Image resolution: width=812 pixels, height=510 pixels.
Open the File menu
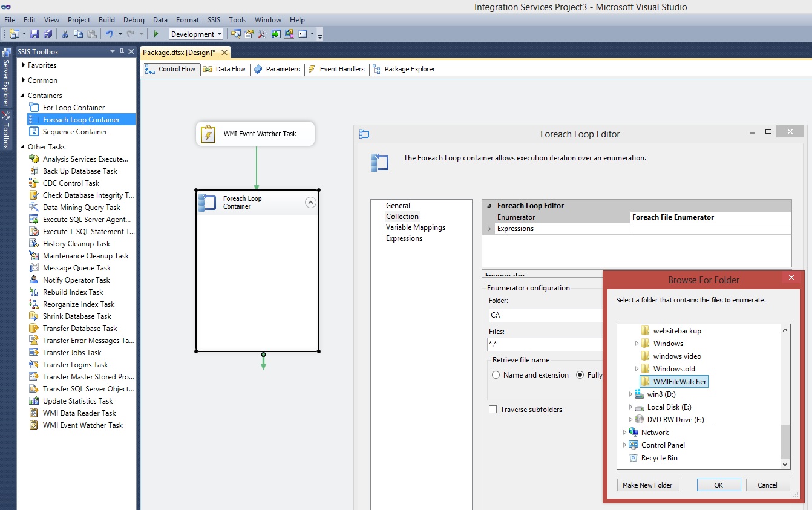click(10, 20)
